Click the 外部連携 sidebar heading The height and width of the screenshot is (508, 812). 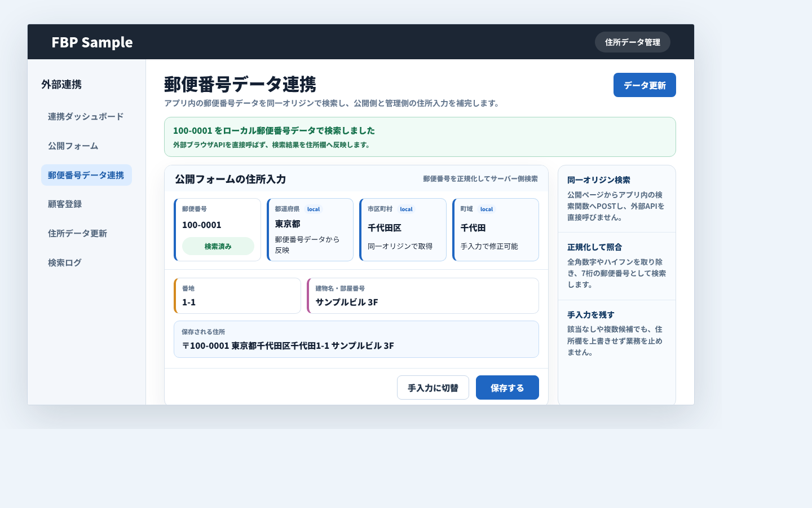61,84
